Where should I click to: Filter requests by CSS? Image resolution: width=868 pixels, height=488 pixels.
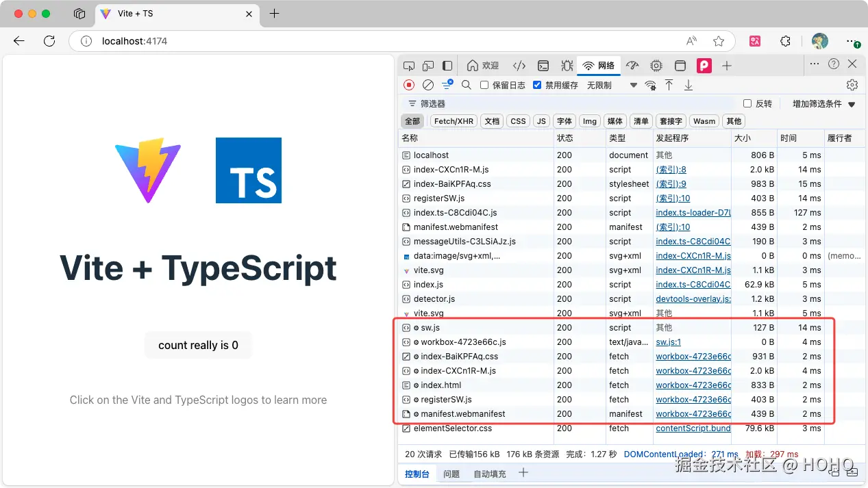tap(519, 121)
